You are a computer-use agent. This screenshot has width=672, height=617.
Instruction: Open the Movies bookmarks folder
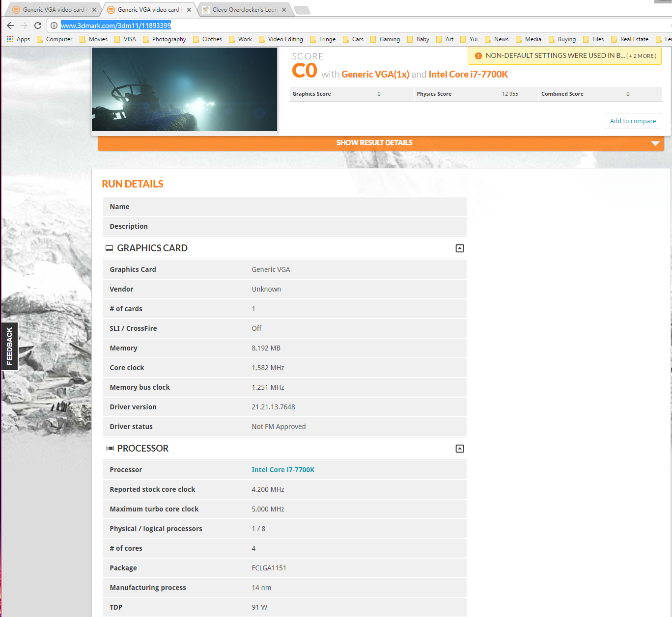(93, 39)
